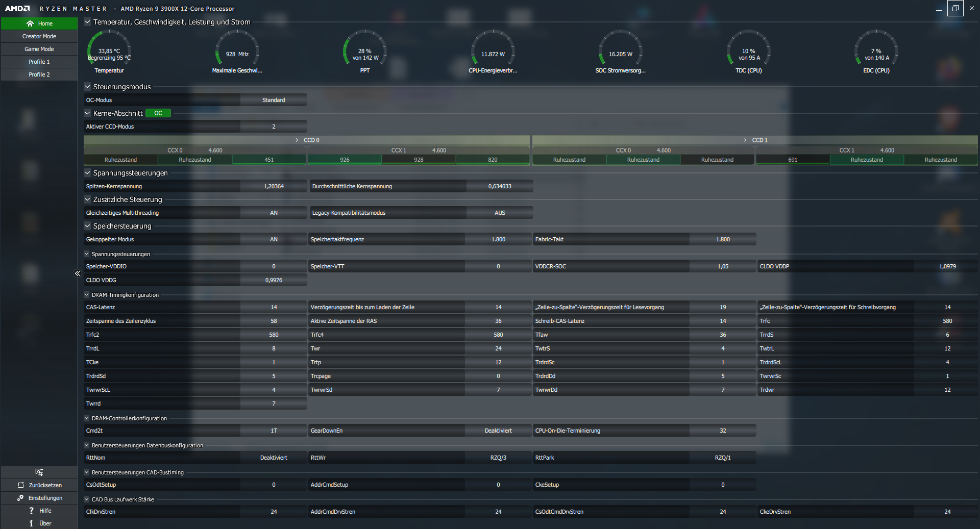Click the TDC (CPU) gauge dial

coord(749,47)
